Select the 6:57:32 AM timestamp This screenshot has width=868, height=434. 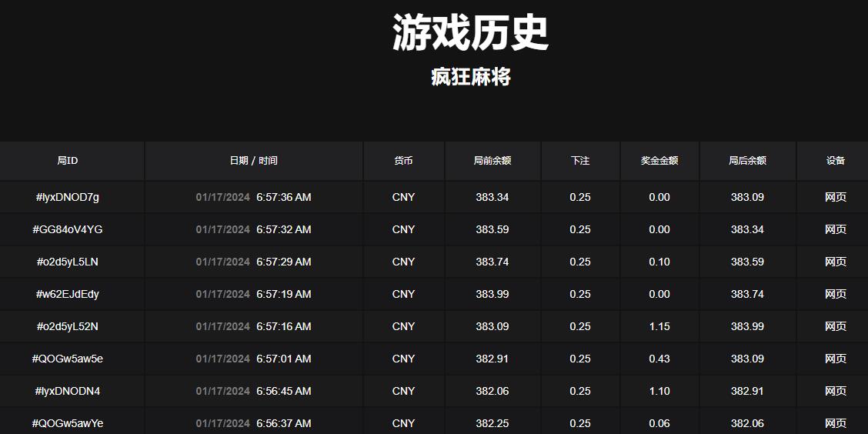tap(283, 229)
